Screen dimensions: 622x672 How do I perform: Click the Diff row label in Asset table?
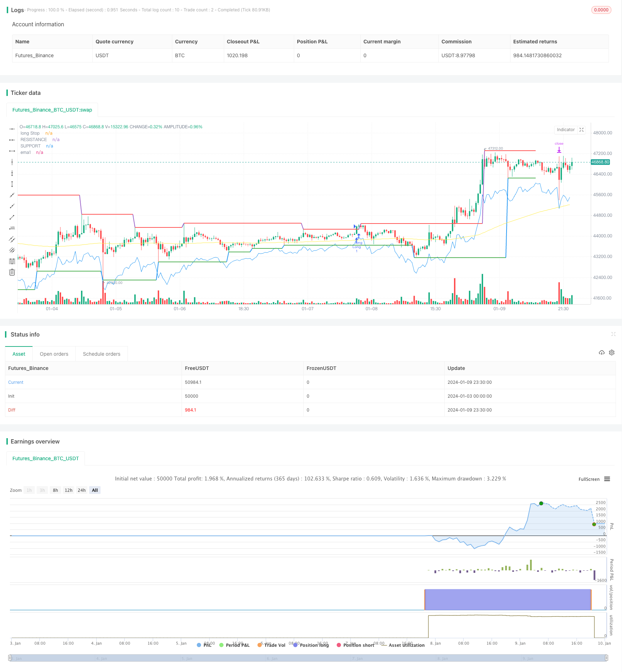tap(12, 410)
